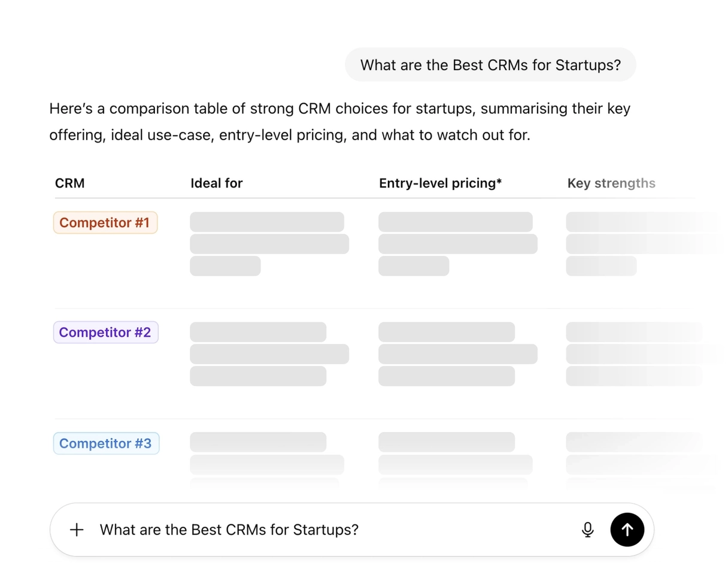Click the user's question bubble
The image size is (728, 586).
point(490,65)
